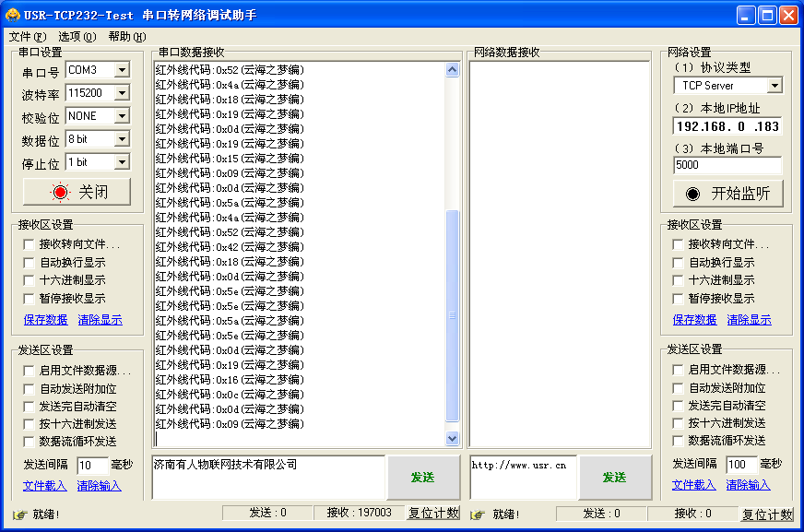The height and width of the screenshot is (532, 804).
Task: Open the 串口号 COM3 dropdown
Action: coord(122,70)
